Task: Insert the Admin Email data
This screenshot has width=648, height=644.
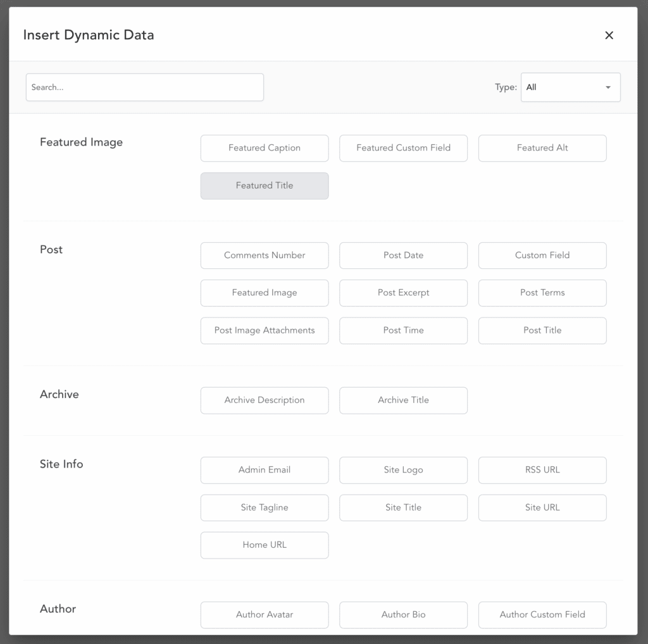Action: pyautogui.click(x=265, y=470)
